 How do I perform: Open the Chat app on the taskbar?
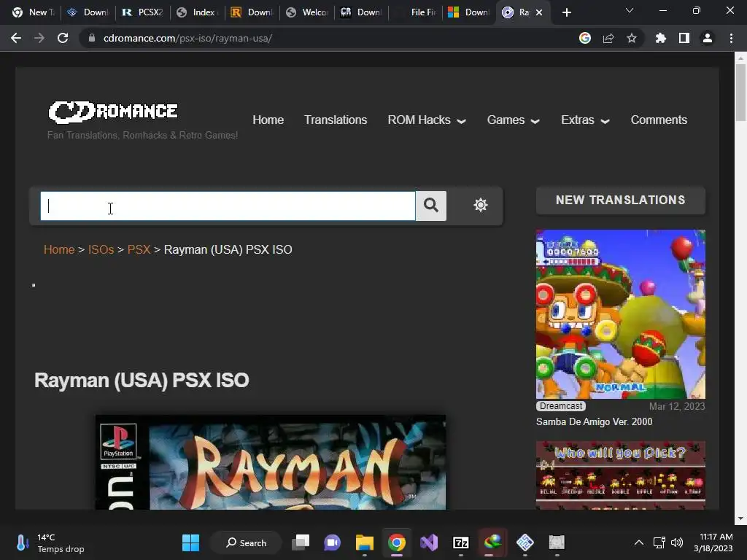(333, 542)
